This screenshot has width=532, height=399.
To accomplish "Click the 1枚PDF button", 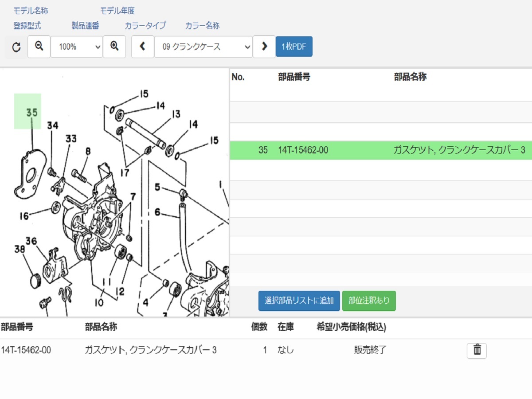I will click(x=294, y=46).
